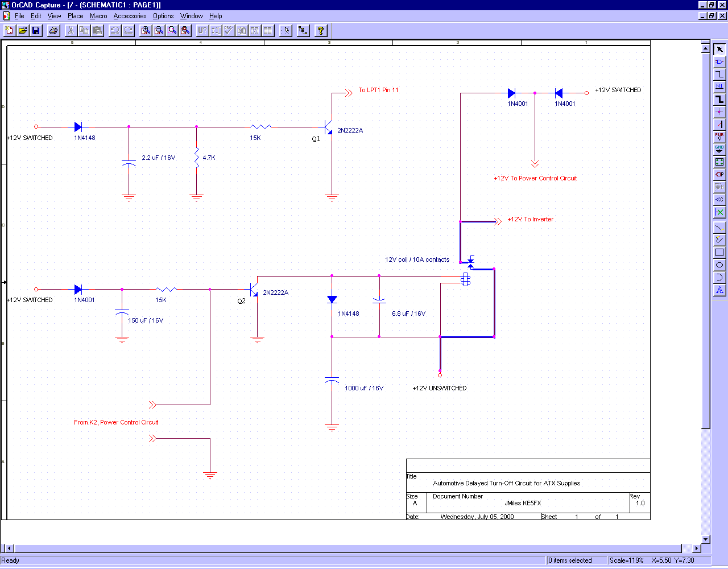Image resolution: width=728 pixels, height=569 pixels.
Task: Save the schematic with the floppy disk icon
Action: tap(36, 30)
